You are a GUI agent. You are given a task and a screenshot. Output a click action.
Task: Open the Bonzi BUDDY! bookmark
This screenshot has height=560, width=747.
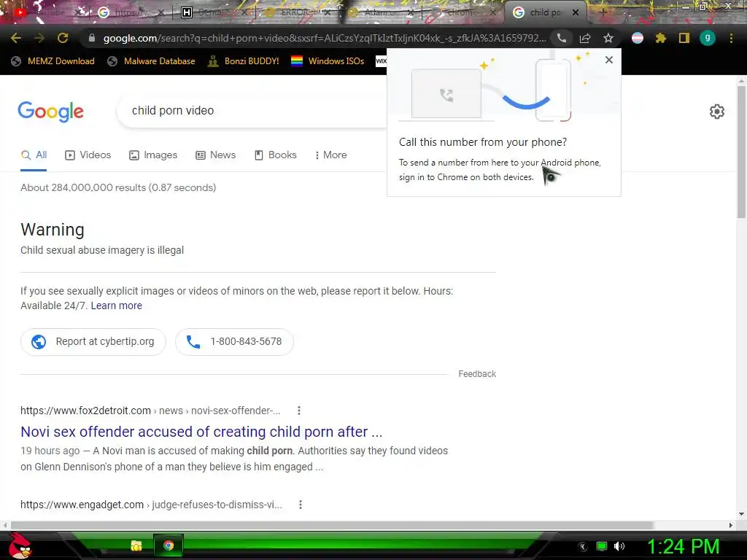244,61
